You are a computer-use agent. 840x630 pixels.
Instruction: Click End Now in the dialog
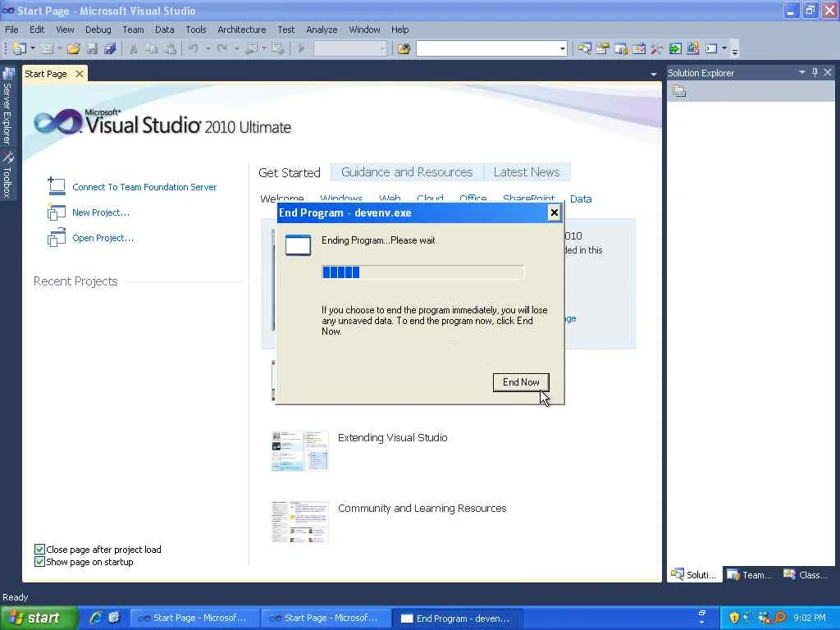pyautogui.click(x=521, y=382)
